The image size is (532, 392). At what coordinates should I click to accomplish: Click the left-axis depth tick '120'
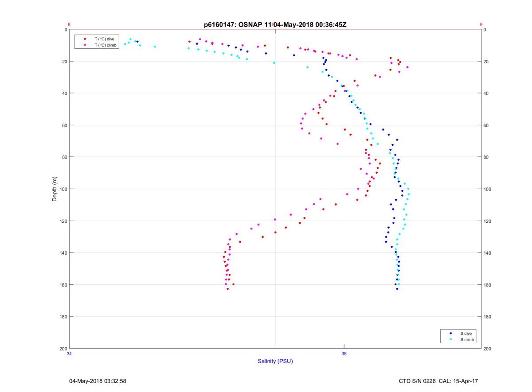click(63, 221)
